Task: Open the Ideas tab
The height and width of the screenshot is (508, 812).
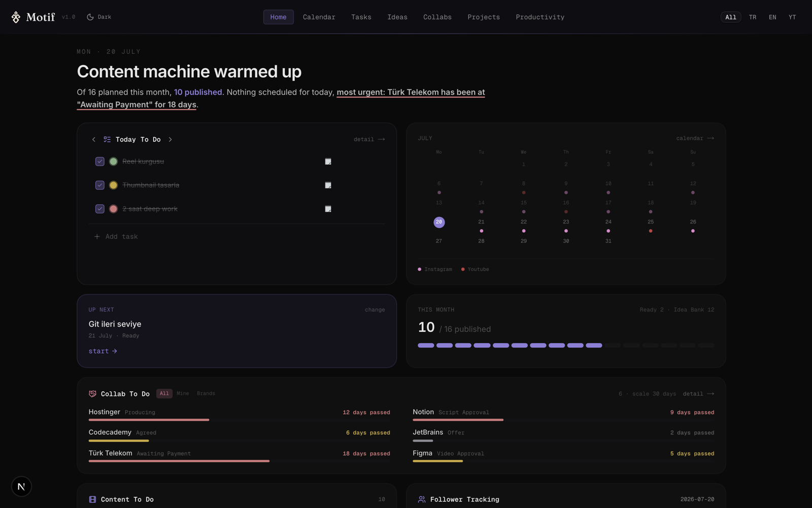Action: 397,17
